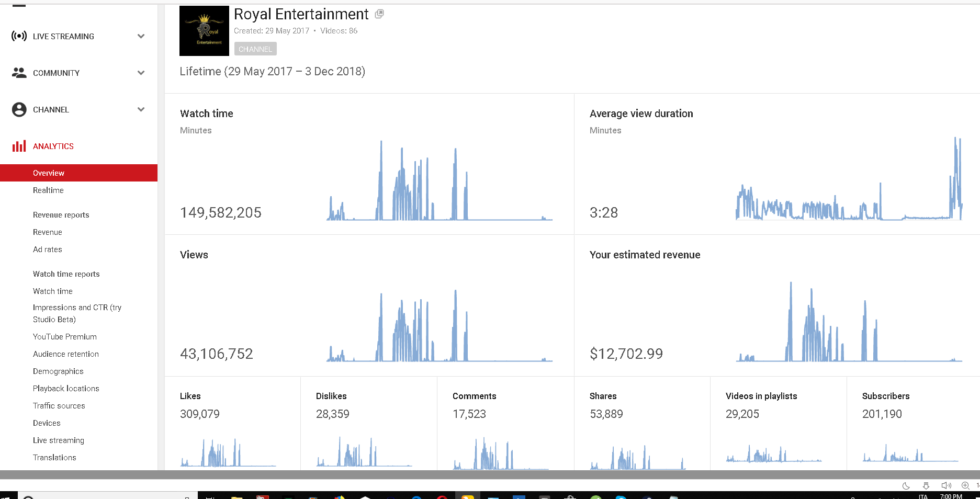Click the Royal Entertainment channel logo
The width and height of the screenshot is (980, 499).
click(x=204, y=31)
